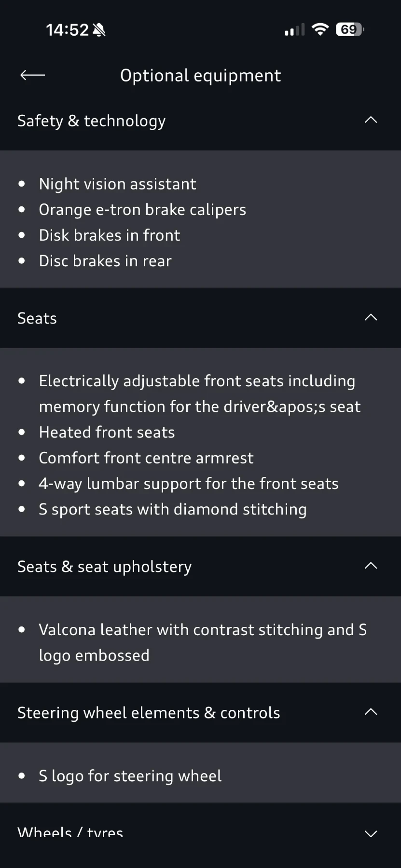This screenshot has width=401, height=868.
Task: Select the Valcona leather upholstery entry
Action: [x=203, y=642]
